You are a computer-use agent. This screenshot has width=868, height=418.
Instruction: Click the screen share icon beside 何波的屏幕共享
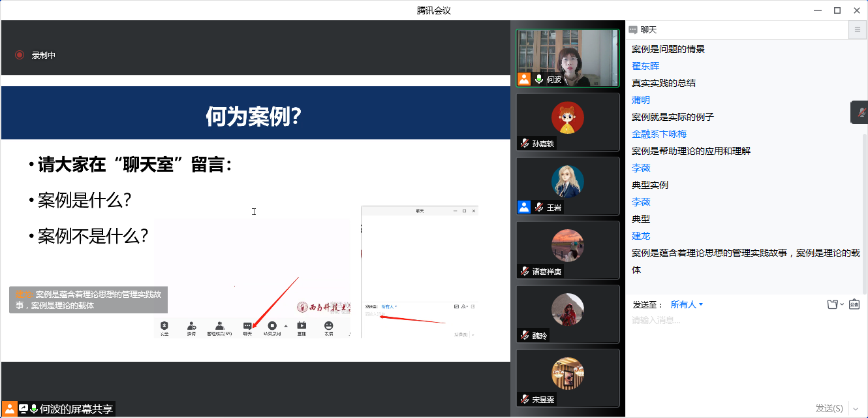(23, 409)
